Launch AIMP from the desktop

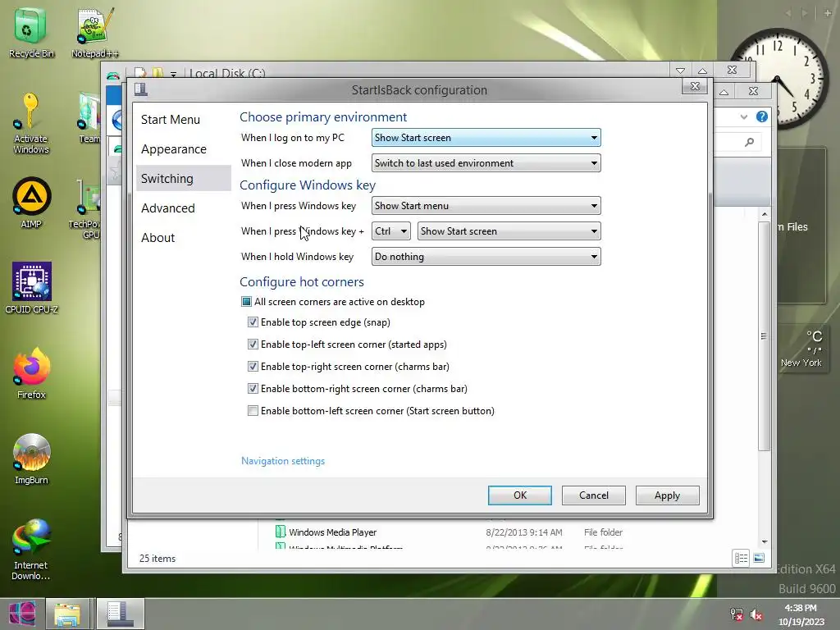[31, 203]
